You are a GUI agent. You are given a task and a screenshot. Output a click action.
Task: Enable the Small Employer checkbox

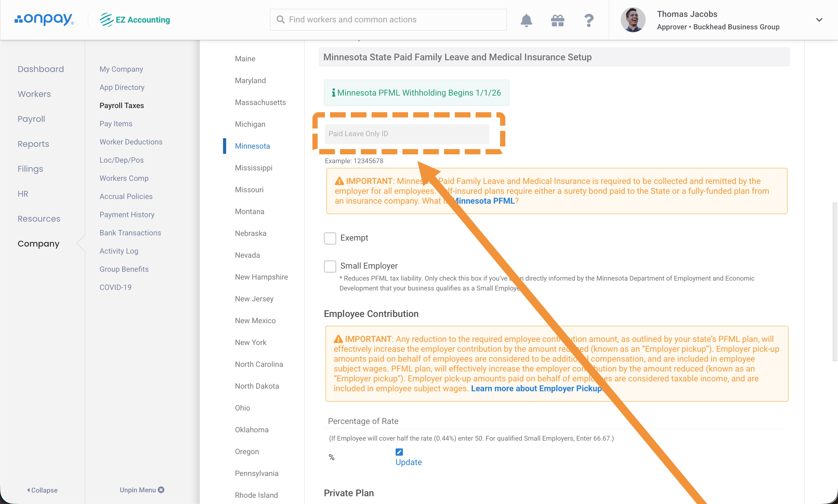click(x=330, y=266)
